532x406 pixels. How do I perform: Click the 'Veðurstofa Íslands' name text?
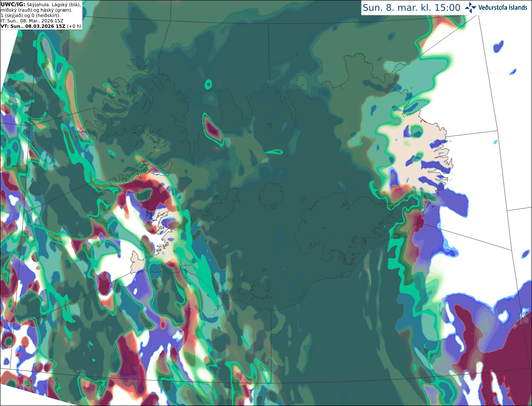503,7
